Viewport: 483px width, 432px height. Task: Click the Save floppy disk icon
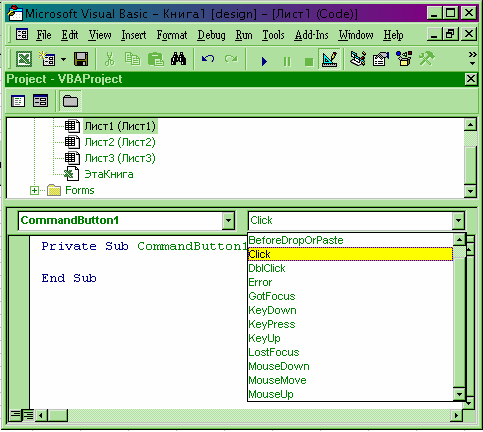click(81, 59)
